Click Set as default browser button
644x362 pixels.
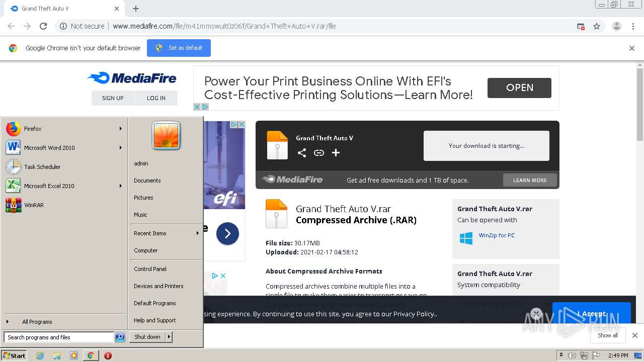[179, 48]
